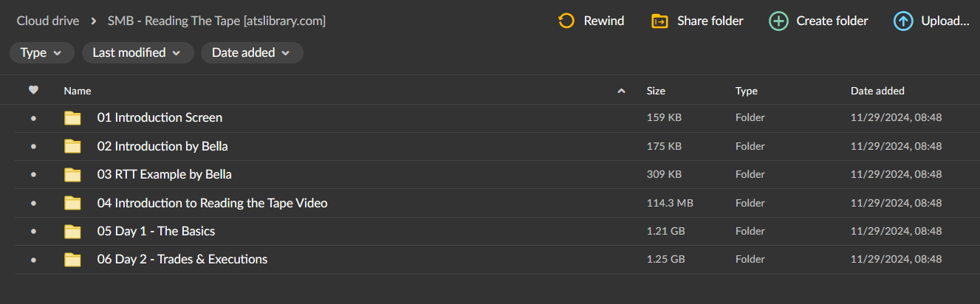Toggle favorite dot for 04 Introduction to Reading the Tape Video
This screenshot has height=304, width=980.
(x=33, y=204)
